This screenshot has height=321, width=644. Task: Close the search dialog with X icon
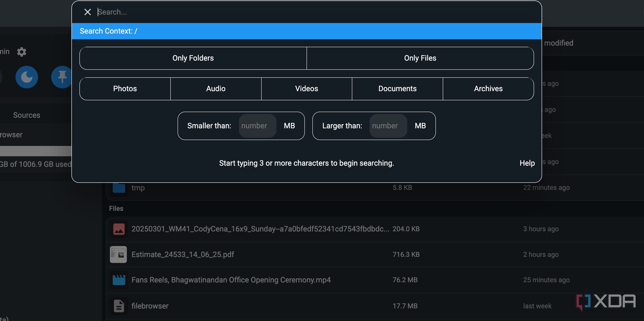pyautogui.click(x=88, y=12)
